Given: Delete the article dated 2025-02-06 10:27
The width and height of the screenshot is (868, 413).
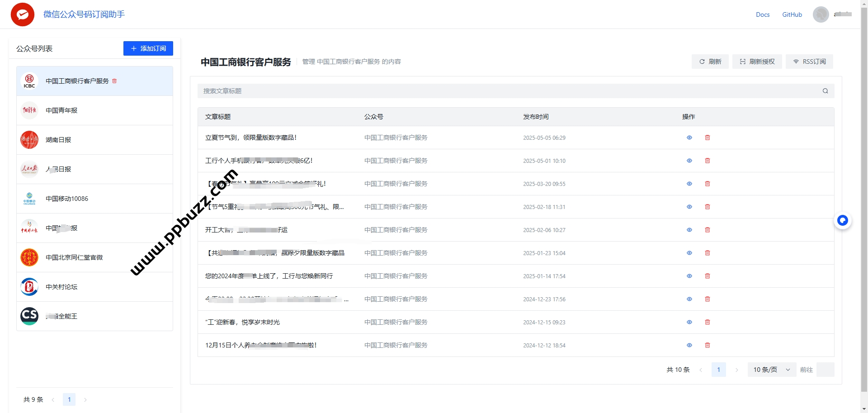Looking at the screenshot, I should [x=708, y=230].
